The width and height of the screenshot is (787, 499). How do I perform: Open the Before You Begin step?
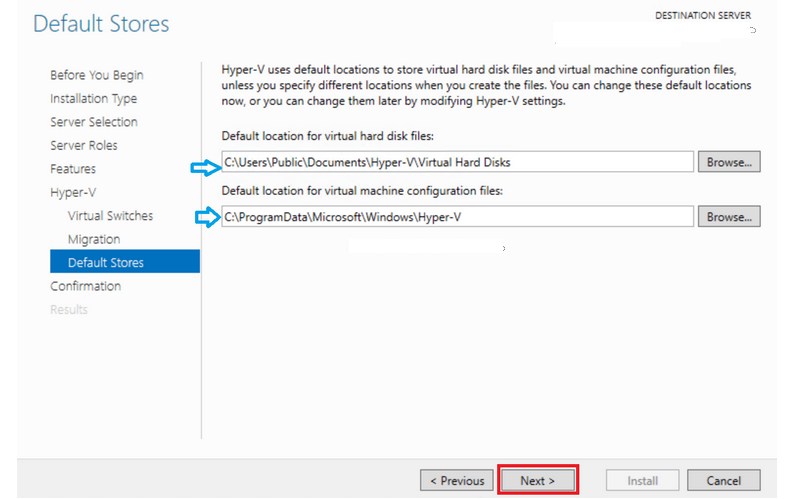96,75
